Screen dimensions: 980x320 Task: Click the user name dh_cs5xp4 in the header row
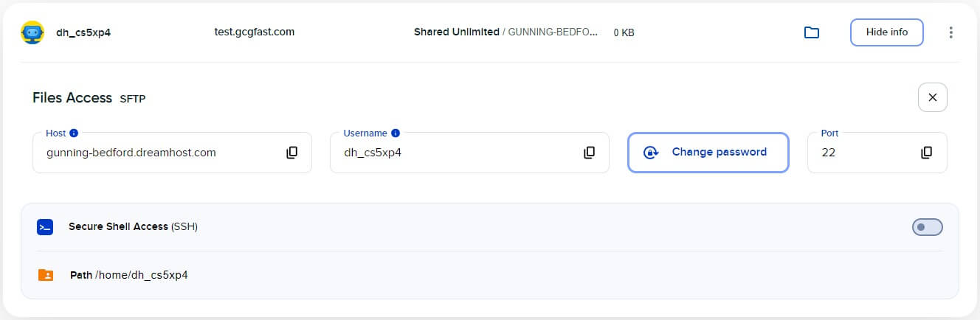[x=84, y=32]
